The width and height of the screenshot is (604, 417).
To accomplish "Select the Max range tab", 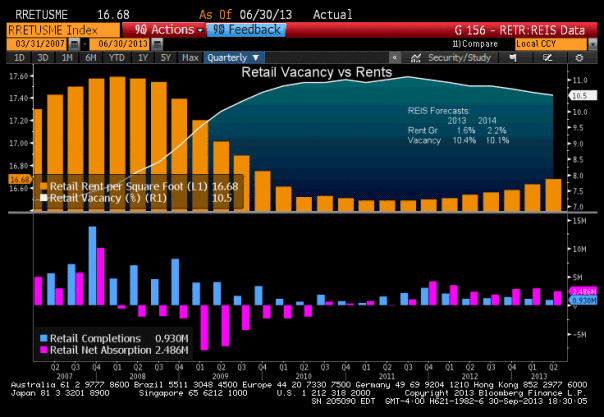I will (x=190, y=58).
